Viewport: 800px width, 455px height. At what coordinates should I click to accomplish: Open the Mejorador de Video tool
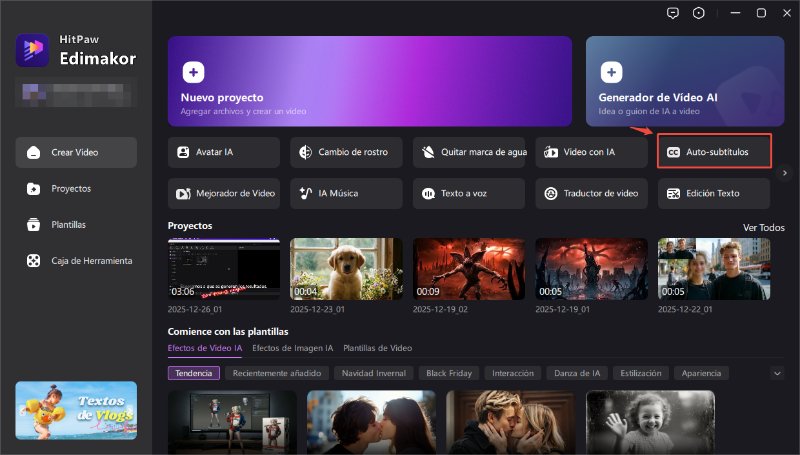point(223,193)
